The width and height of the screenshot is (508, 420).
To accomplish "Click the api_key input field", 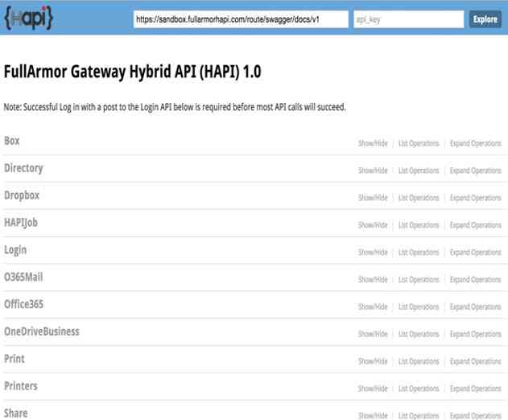I will point(408,19).
